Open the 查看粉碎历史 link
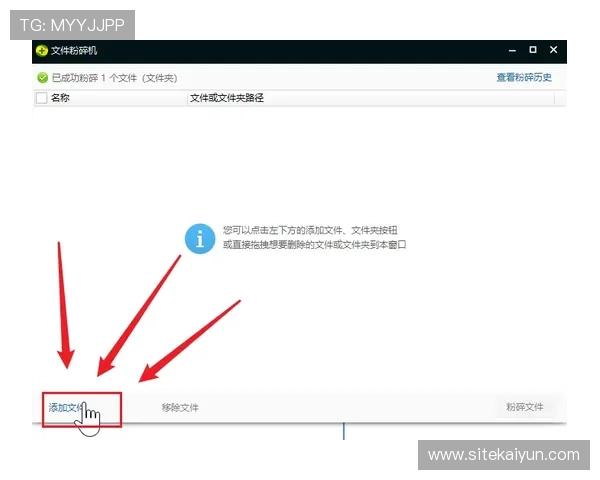This screenshot has height=480, width=600. tap(524, 78)
